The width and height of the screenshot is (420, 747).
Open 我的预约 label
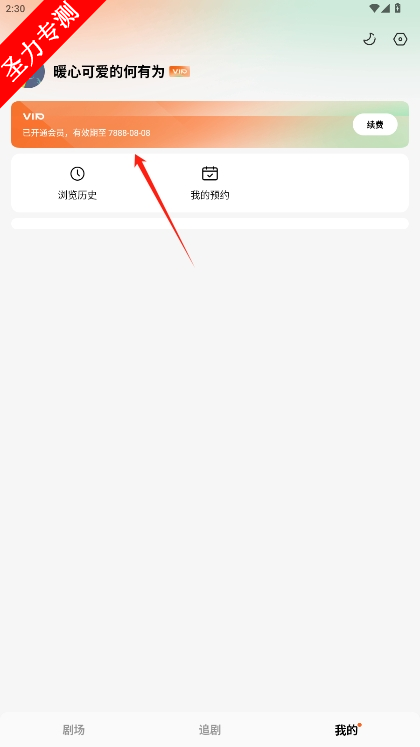pos(210,195)
